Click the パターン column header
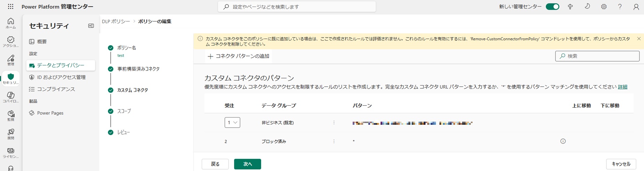This screenshot has width=644, height=171. 362,106
